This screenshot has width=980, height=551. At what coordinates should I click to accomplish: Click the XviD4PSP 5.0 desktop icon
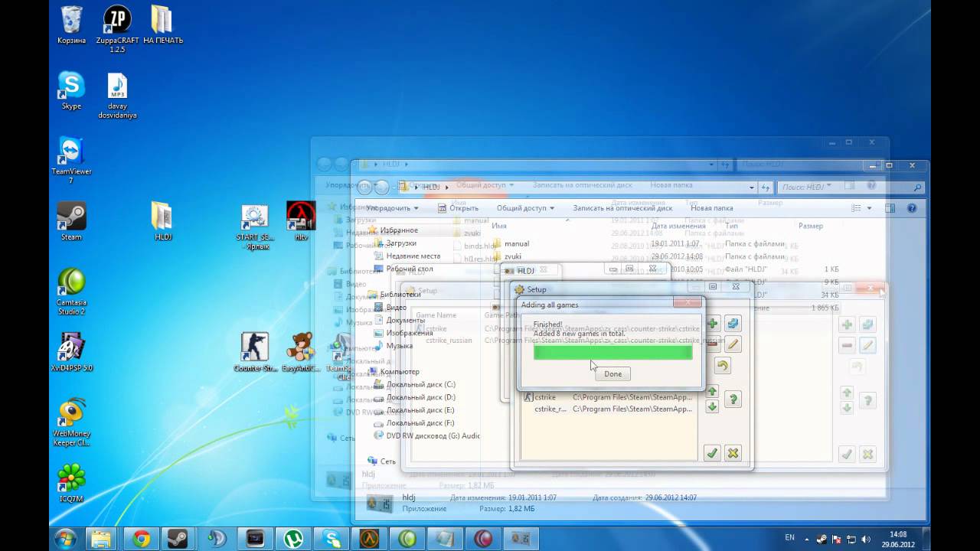tap(71, 352)
